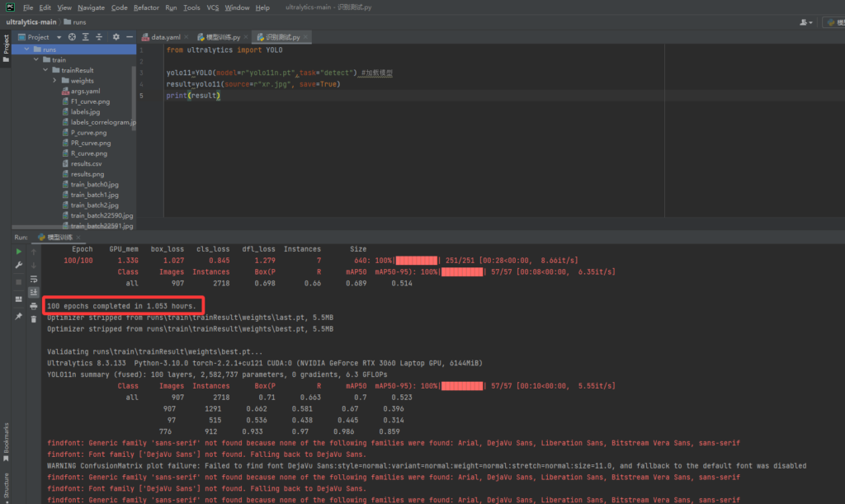
Task: Open Project panel gear options
Action: click(x=116, y=37)
